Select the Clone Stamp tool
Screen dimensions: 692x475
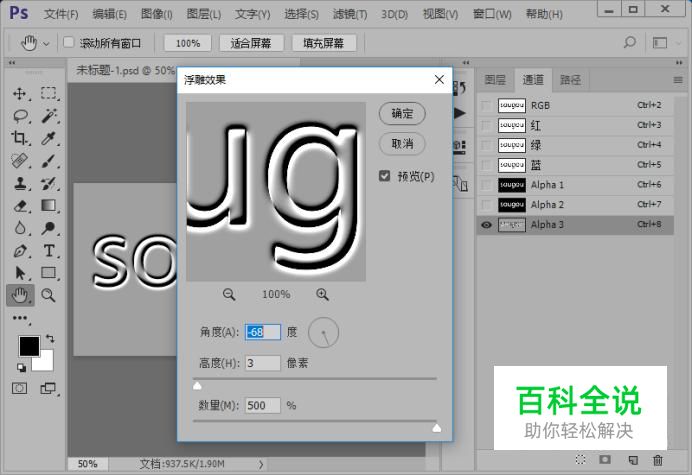pos(19,183)
